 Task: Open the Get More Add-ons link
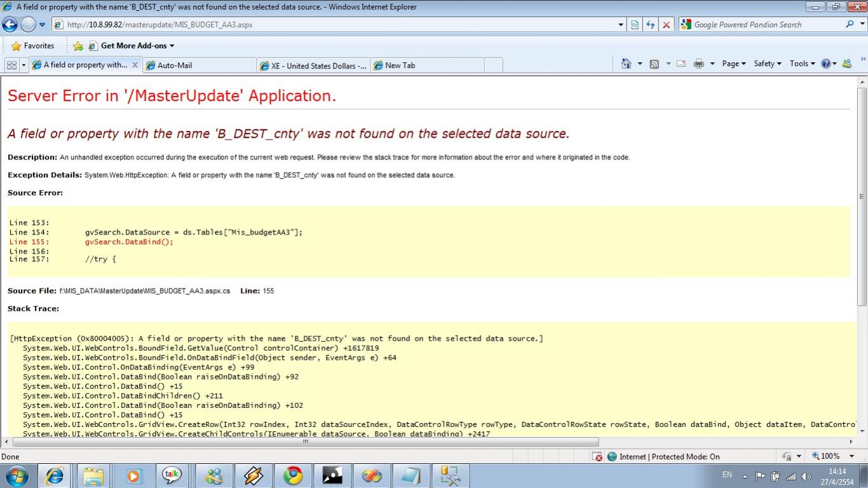[x=132, y=46]
